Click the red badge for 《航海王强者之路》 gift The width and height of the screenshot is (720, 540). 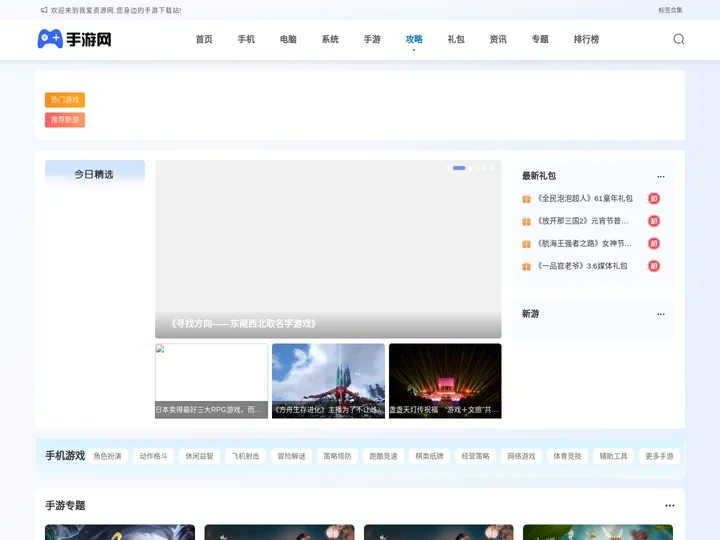654,243
